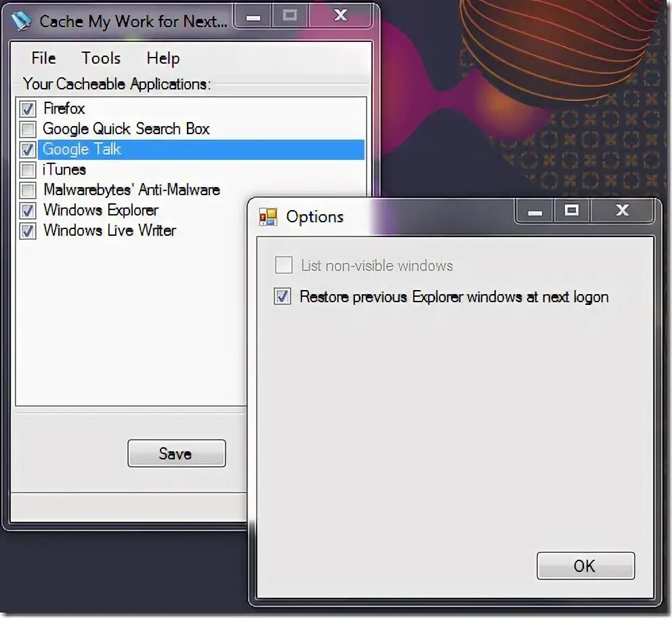
Task: Click the Save button
Action: point(177,453)
